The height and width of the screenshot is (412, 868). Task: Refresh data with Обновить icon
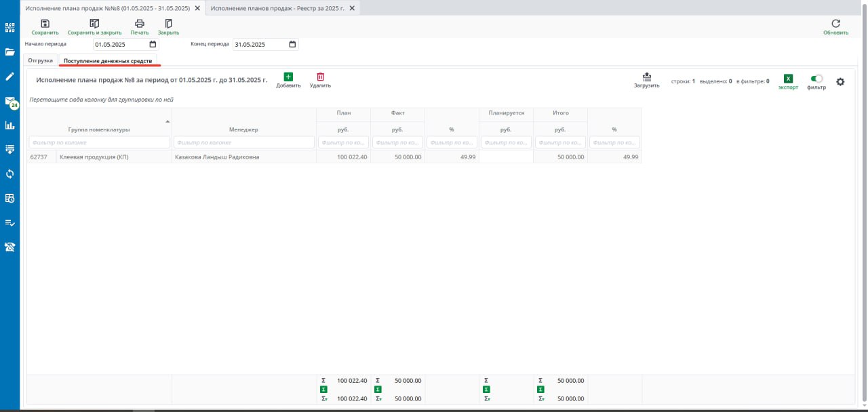tap(835, 24)
